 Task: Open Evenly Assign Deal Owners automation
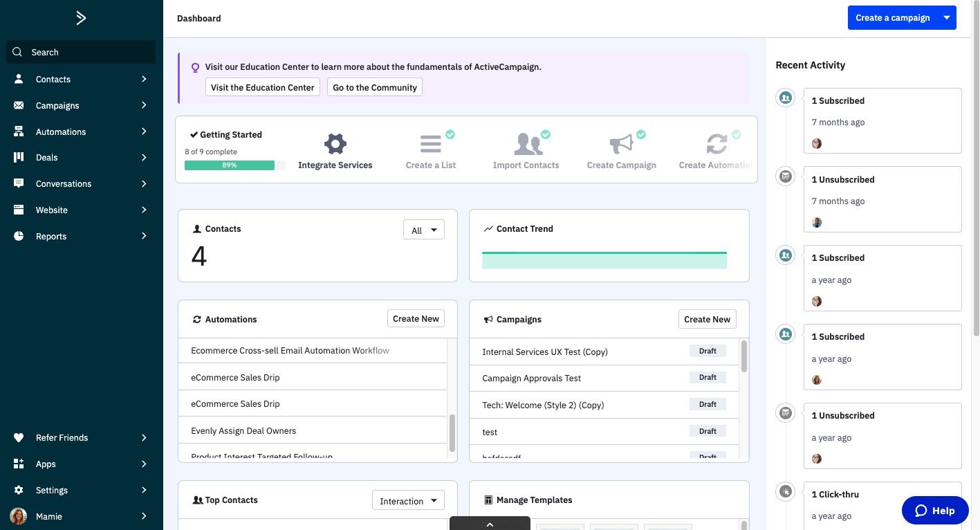tap(243, 430)
